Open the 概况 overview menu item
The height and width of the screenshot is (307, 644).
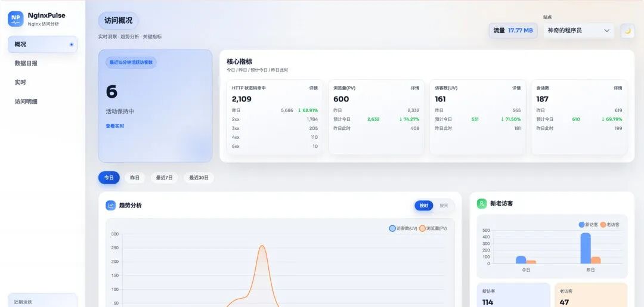[x=43, y=44]
